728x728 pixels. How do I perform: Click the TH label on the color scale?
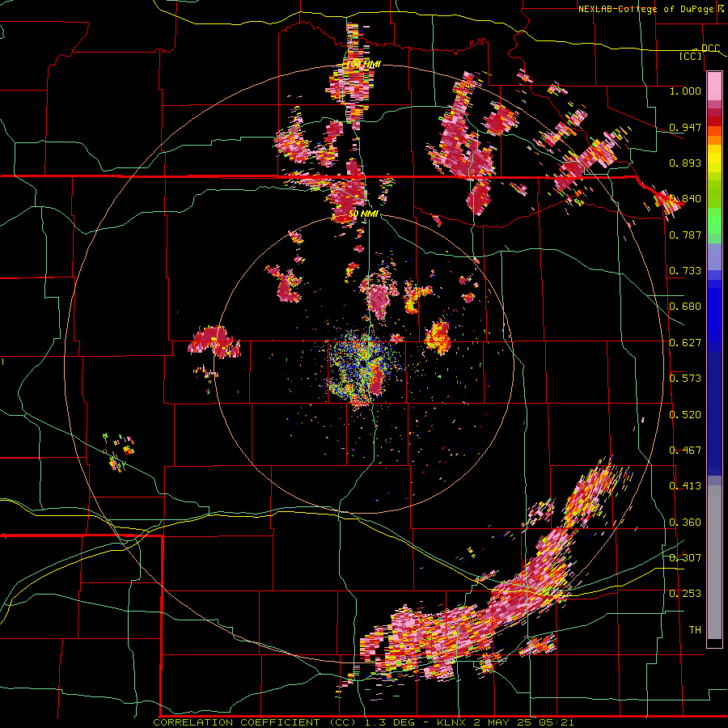[x=695, y=630]
